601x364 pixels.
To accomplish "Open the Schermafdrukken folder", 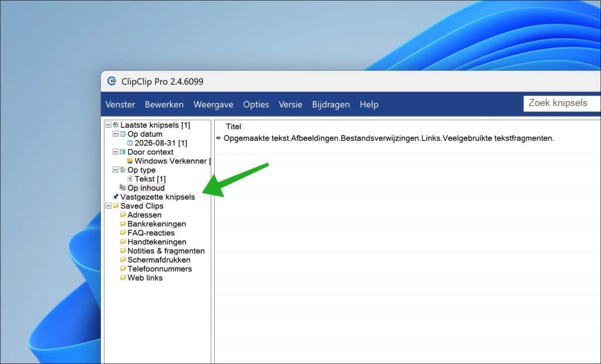I will coord(158,260).
